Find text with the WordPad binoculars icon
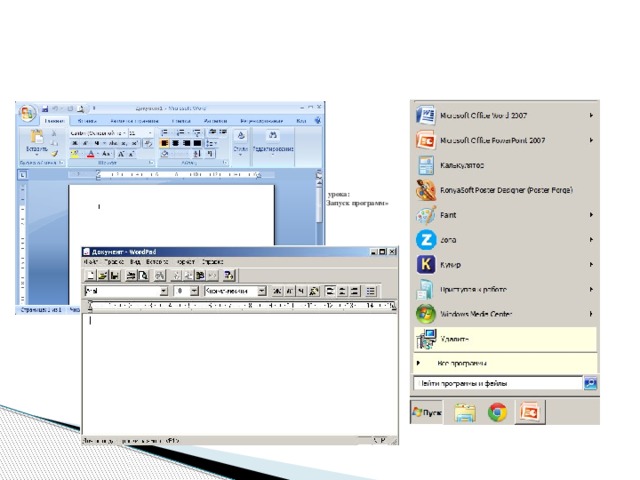 (x=159, y=276)
